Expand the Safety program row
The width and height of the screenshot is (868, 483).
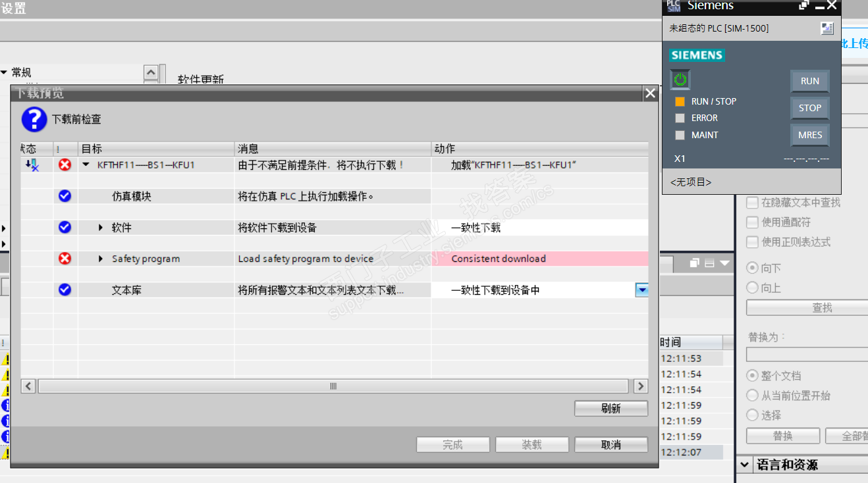pyautogui.click(x=101, y=259)
